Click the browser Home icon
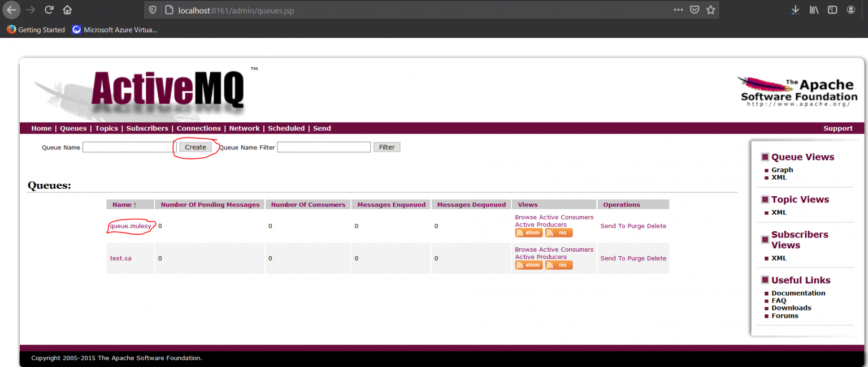868x367 pixels. click(67, 10)
